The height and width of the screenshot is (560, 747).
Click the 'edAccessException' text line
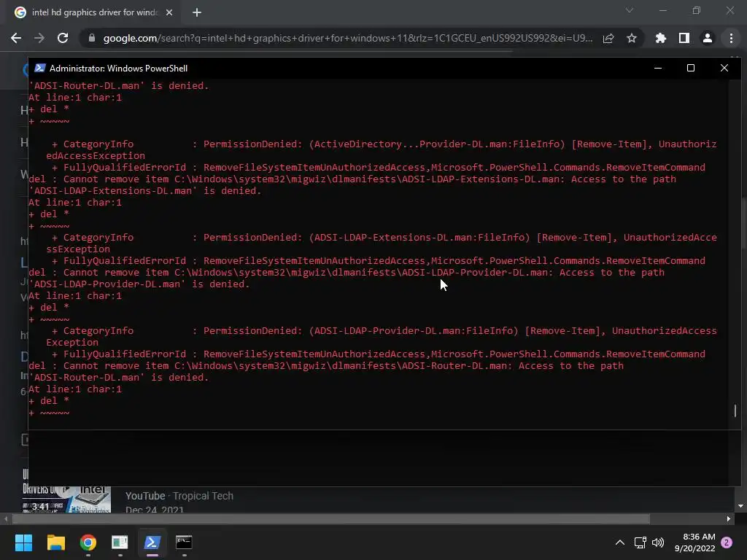[x=96, y=156]
